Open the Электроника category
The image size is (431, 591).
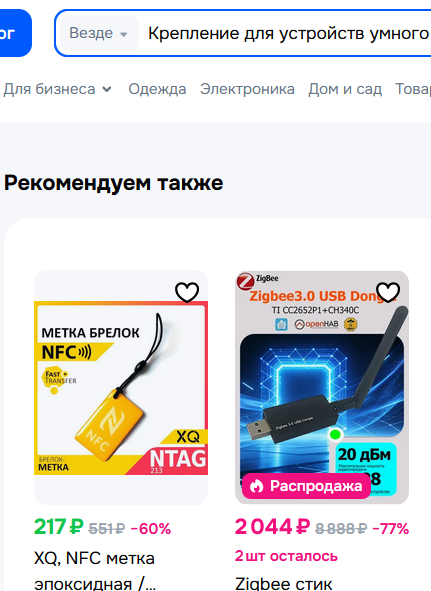pyautogui.click(x=247, y=89)
